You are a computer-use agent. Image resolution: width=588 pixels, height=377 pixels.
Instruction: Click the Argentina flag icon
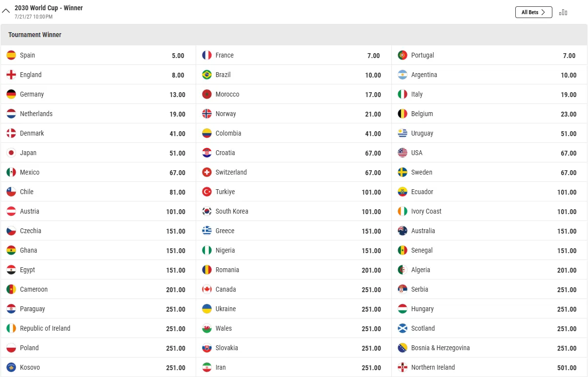coord(403,75)
